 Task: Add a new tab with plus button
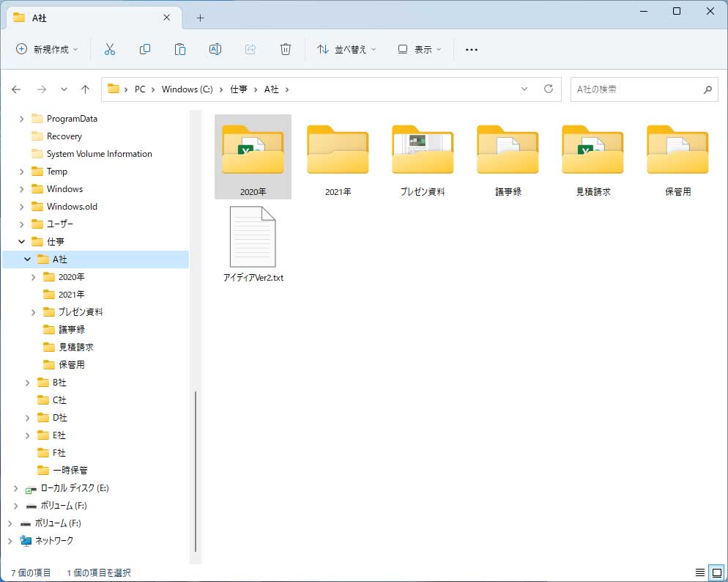click(200, 18)
